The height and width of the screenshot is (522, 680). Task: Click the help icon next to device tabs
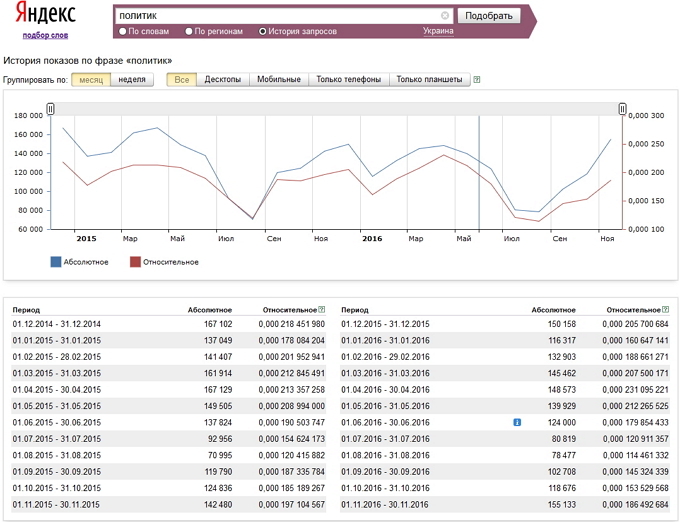[477, 80]
